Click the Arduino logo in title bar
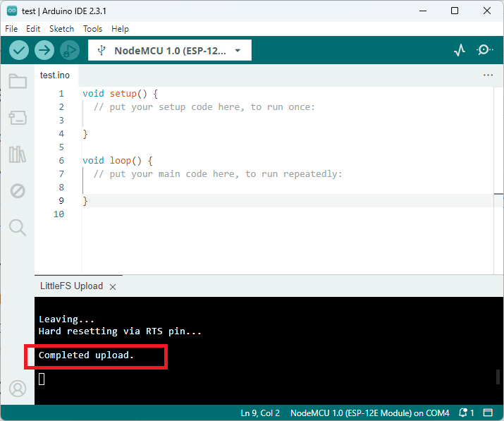Viewport: 504px width, 421px height. [12, 11]
